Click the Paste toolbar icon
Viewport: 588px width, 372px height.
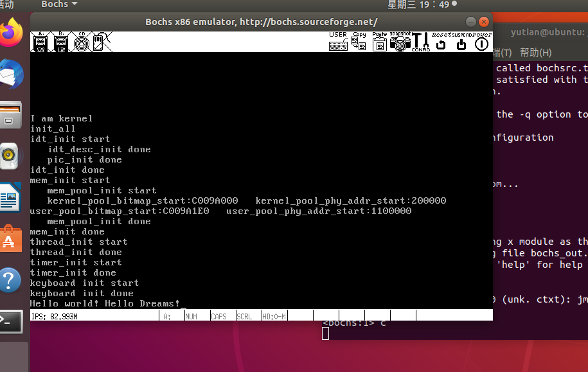(379, 42)
